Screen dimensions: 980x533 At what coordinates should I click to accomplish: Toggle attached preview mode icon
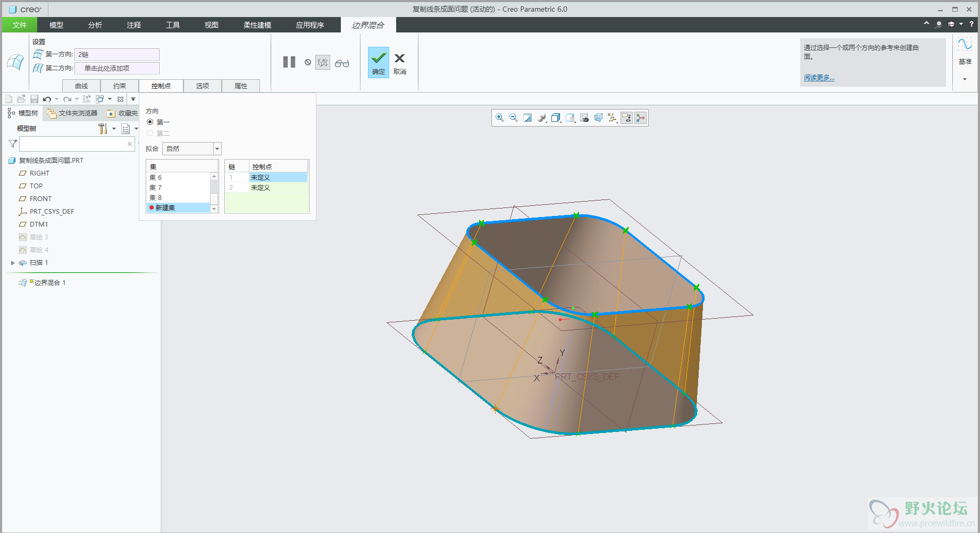pos(323,62)
